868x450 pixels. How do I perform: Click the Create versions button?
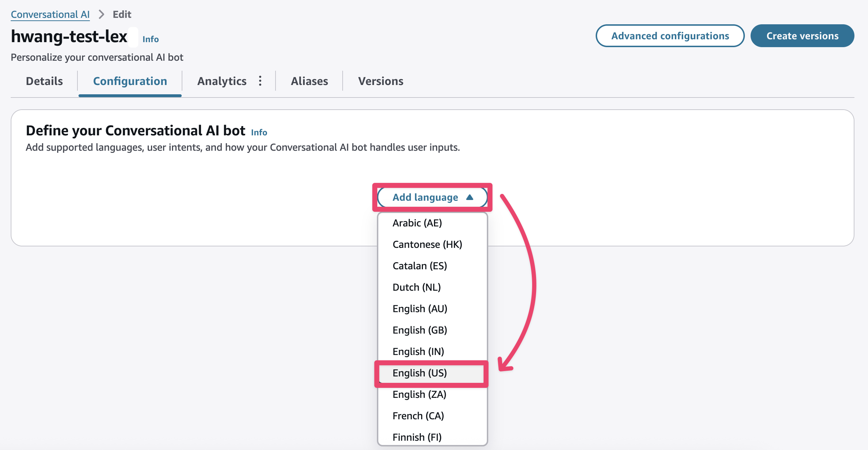pyautogui.click(x=802, y=36)
